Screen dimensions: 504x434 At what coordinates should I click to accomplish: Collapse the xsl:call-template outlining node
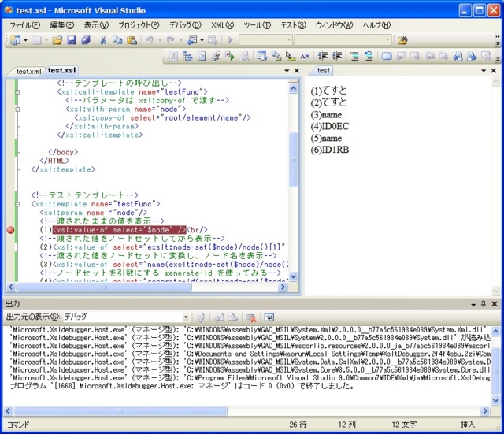(x=17, y=92)
